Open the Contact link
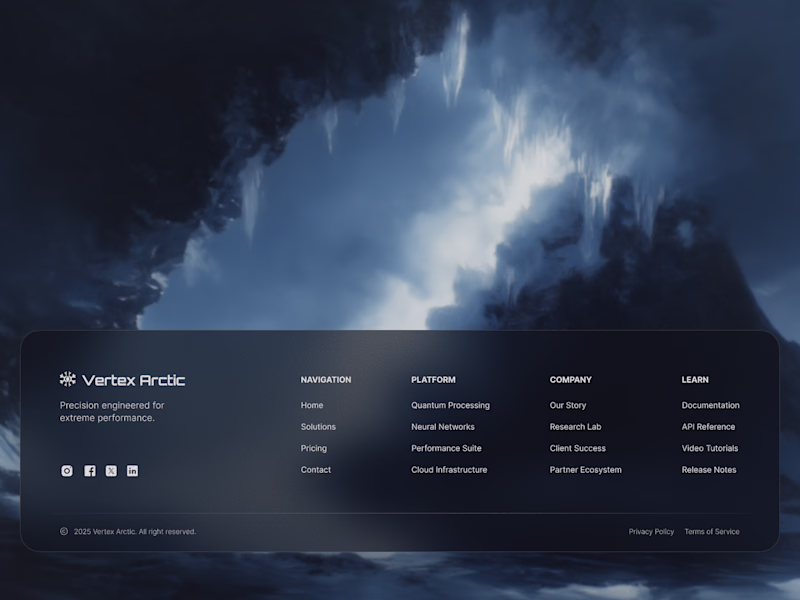The height and width of the screenshot is (600, 800). pyautogui.click(x=315, y=469)
